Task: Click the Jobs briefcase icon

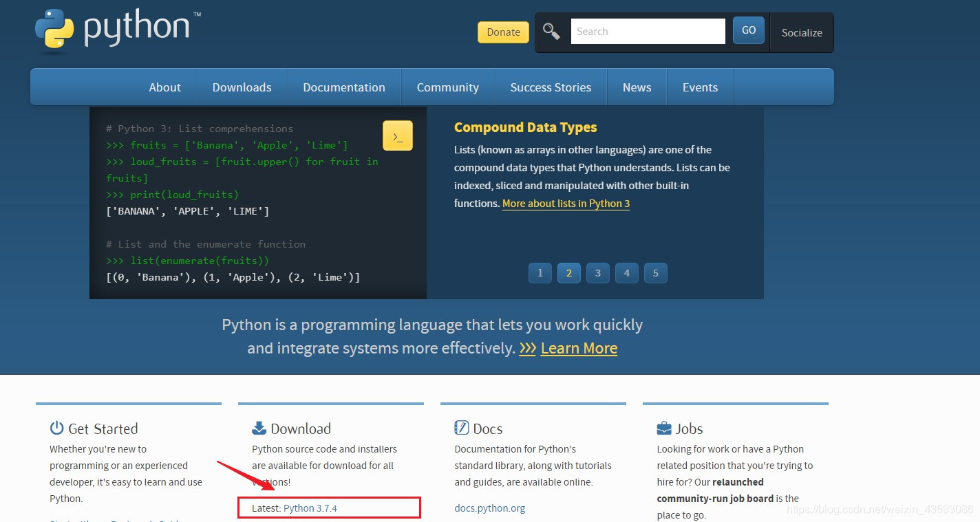Action: (x=663, y=428)
